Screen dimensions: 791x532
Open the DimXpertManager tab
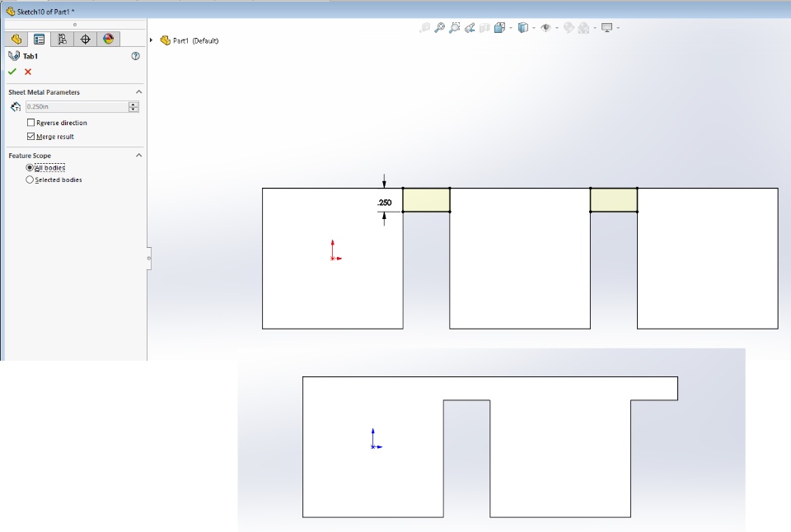click(x=85, y=39)
